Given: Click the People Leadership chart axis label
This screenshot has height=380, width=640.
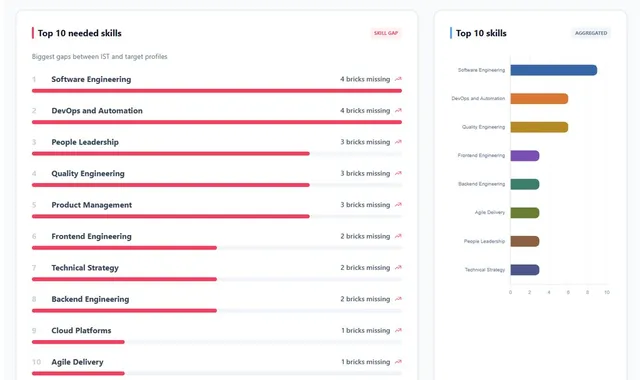Looking at the screenshot, I should point(484,241).
